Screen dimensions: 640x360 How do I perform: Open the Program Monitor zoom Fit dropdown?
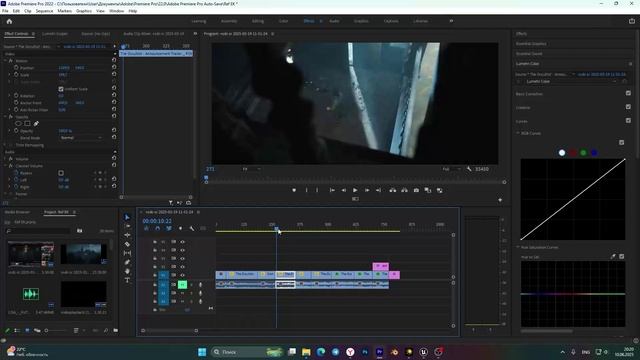[251, 169]
